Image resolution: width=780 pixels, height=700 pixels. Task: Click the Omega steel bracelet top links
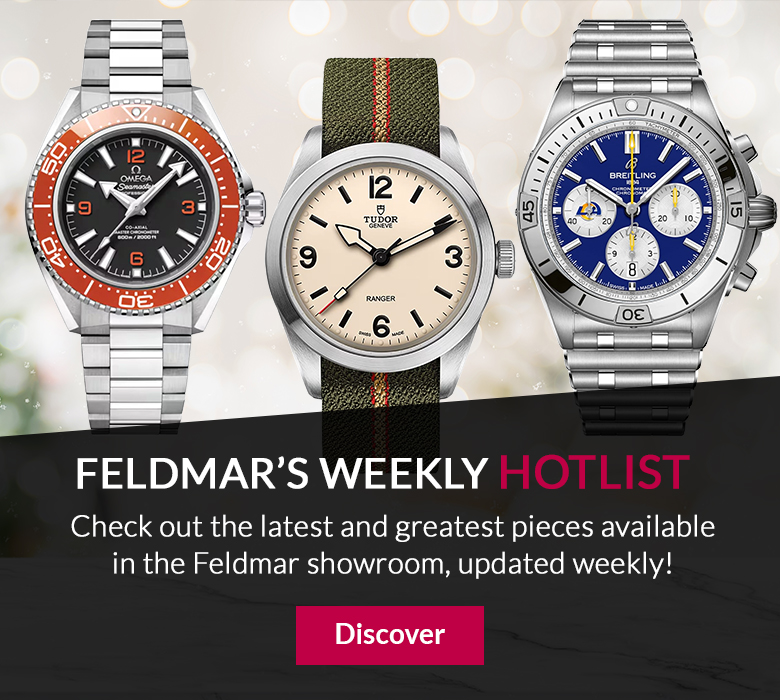click(135, 55)
